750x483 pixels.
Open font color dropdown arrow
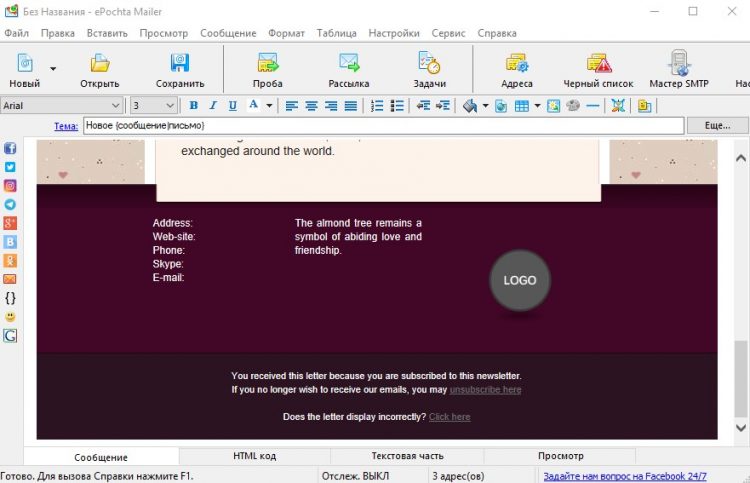pyautogui.click(x=269, y=106)
